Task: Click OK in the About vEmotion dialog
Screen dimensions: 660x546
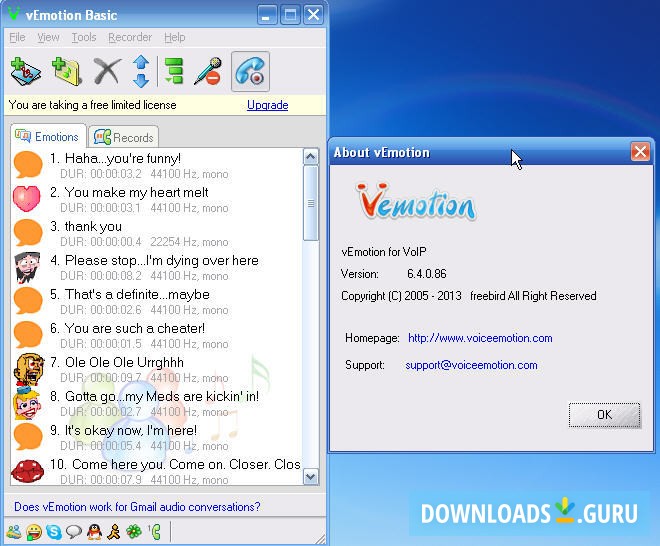Action: tap(604, 415)
